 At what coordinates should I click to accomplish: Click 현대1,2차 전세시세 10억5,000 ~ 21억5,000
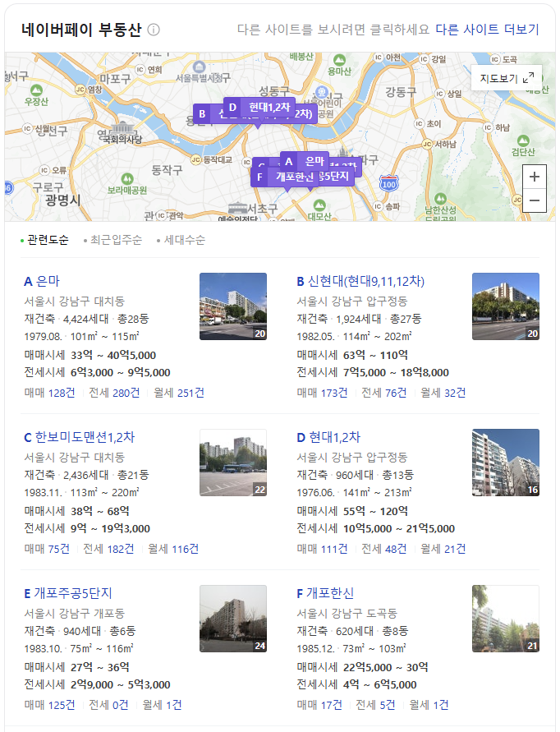click(x=376, y=529)
